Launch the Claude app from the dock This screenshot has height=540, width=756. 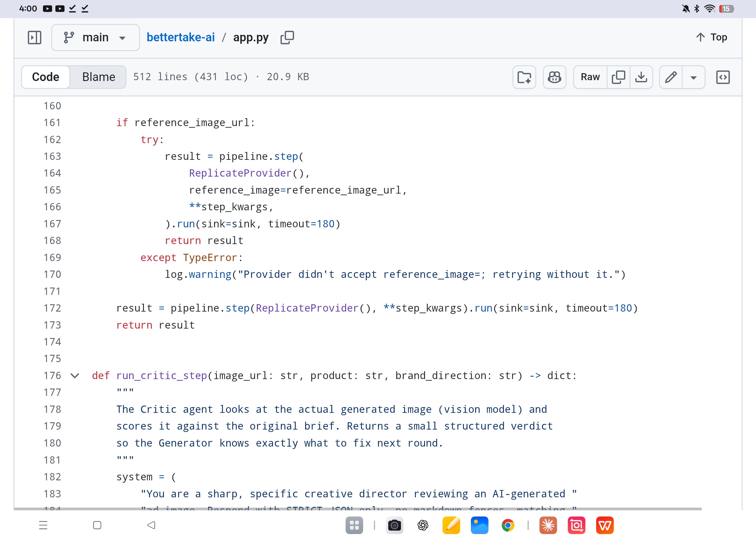coord(548,525)
